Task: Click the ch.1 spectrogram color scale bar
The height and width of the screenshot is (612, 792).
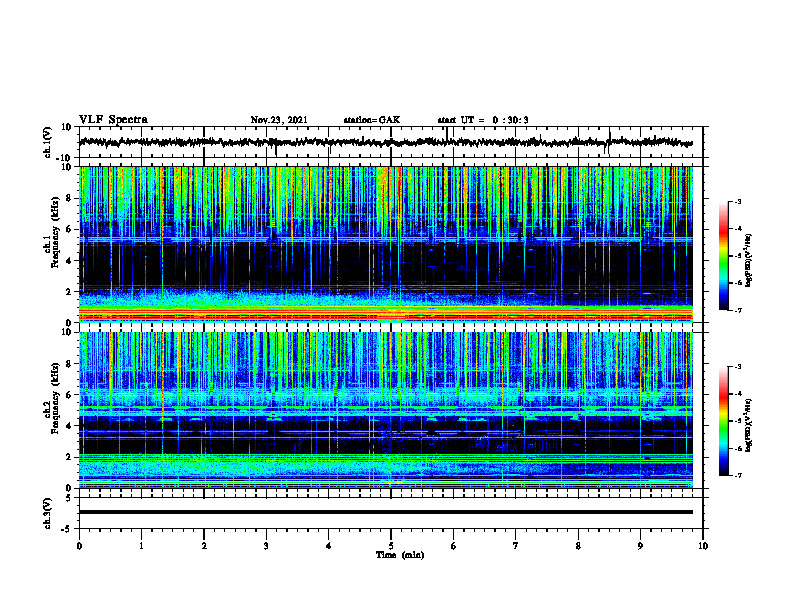Action: (723, 256)
